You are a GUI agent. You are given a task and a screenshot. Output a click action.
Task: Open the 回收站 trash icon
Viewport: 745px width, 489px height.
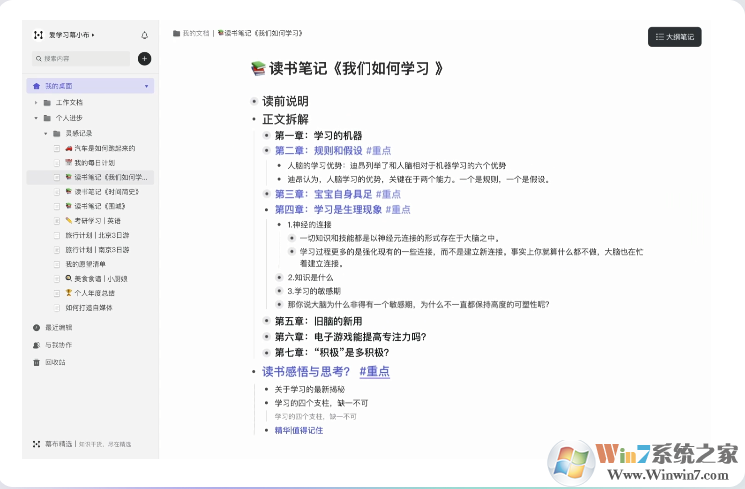[x=37, y=362]
